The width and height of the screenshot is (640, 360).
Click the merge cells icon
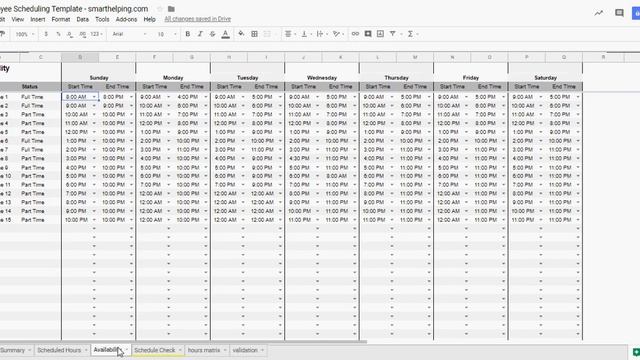click(x=267, y=34)
